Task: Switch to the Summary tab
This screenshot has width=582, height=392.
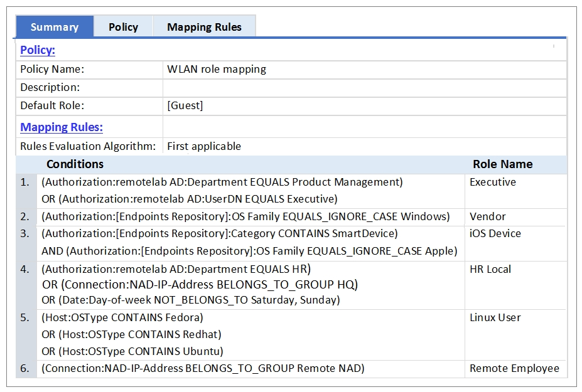Action: pyautogui.click(x=55, y=27)
